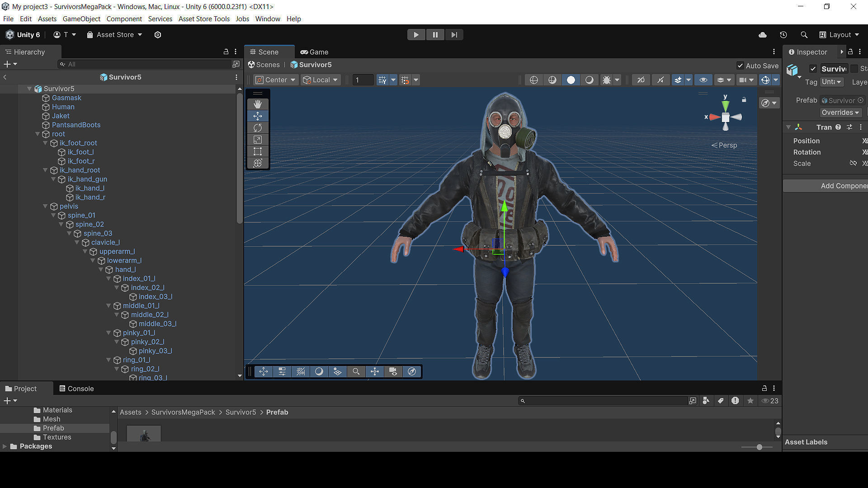The image size is (868, 488).
Task: Open the Center pivot dropdown
Action: pos(275,80)
